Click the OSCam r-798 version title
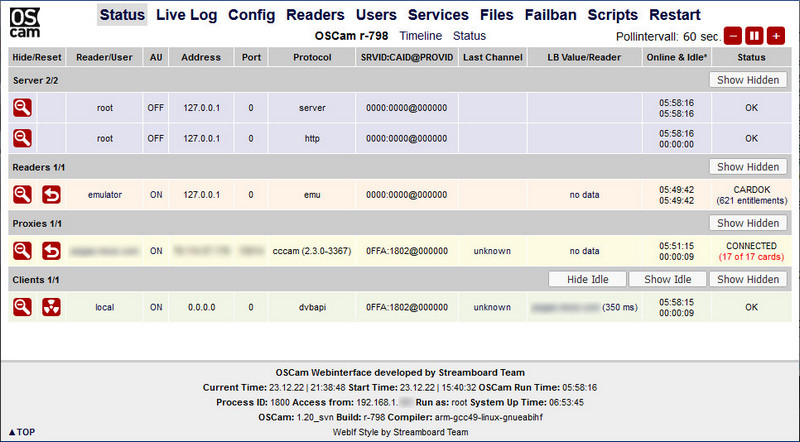Screen dimensions: 800x442 click(352, 36)
